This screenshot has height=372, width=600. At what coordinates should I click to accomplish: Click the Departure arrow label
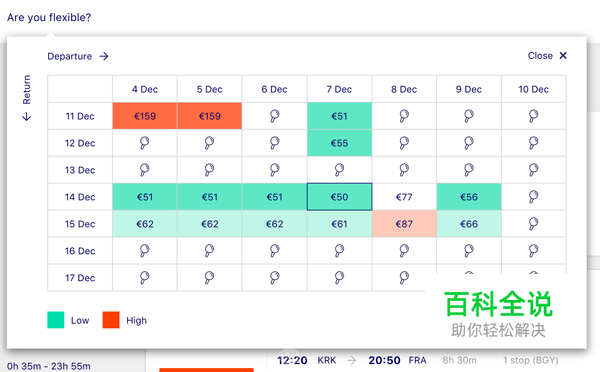78,56
